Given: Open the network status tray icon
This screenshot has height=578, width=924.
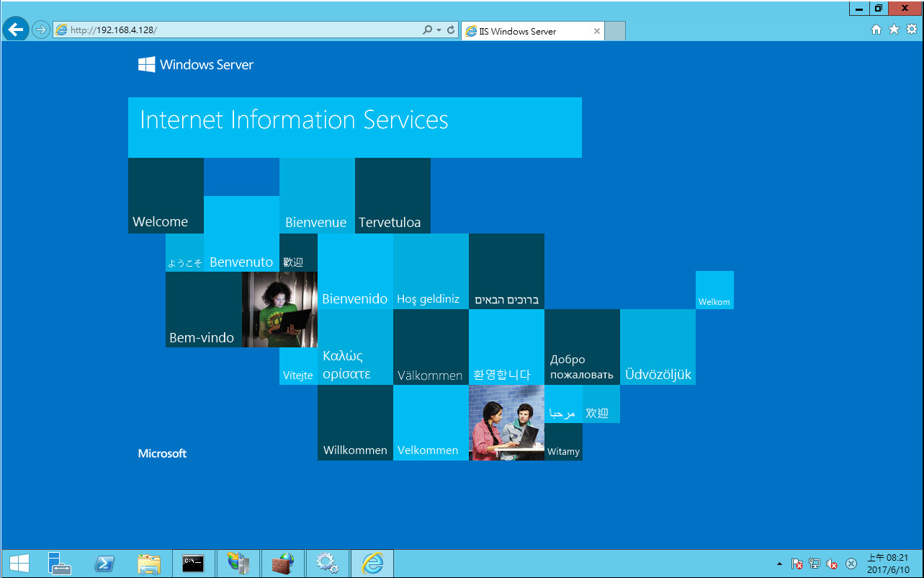Looking at the screenshot, I should (815, 564).
